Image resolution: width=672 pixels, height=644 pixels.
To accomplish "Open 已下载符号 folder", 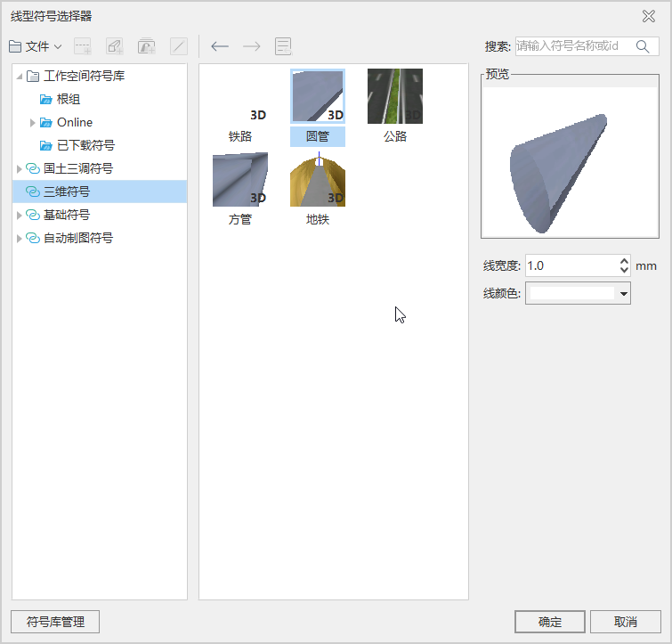I will (x=85, y=145).
